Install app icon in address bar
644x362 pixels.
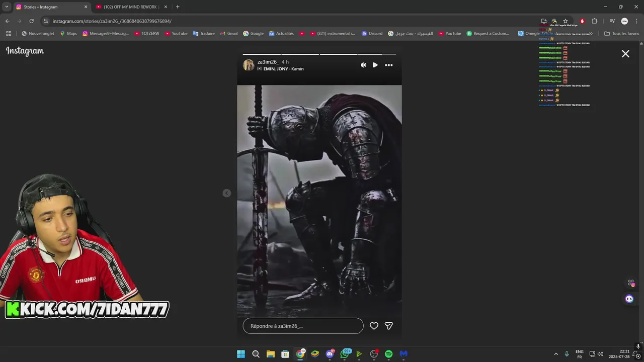click(x=544, y=21)
